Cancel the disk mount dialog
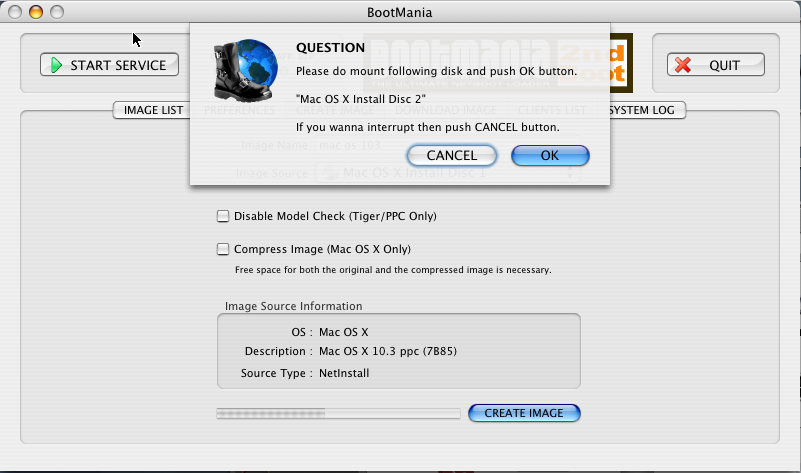Viewport: 801px width, 473px height. click(x=452, y=155)
